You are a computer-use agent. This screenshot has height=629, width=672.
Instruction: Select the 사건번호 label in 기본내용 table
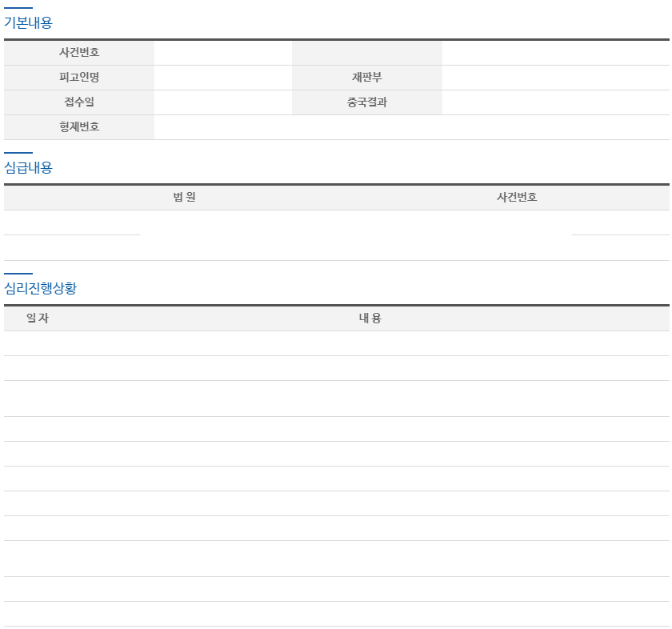[79, 52]
